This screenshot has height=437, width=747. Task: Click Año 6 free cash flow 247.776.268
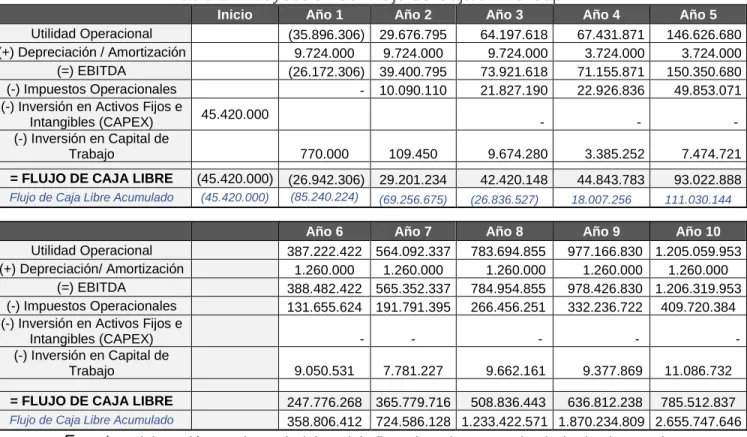324,402
